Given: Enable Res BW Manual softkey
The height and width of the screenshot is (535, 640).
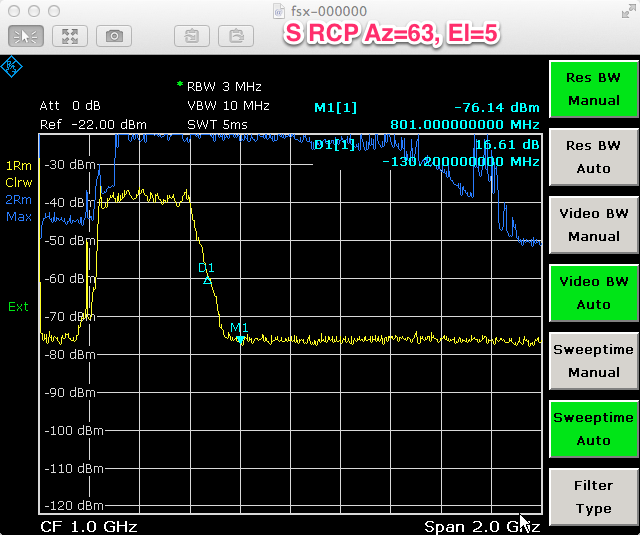Looking at the screenshot, I should 593,90.
